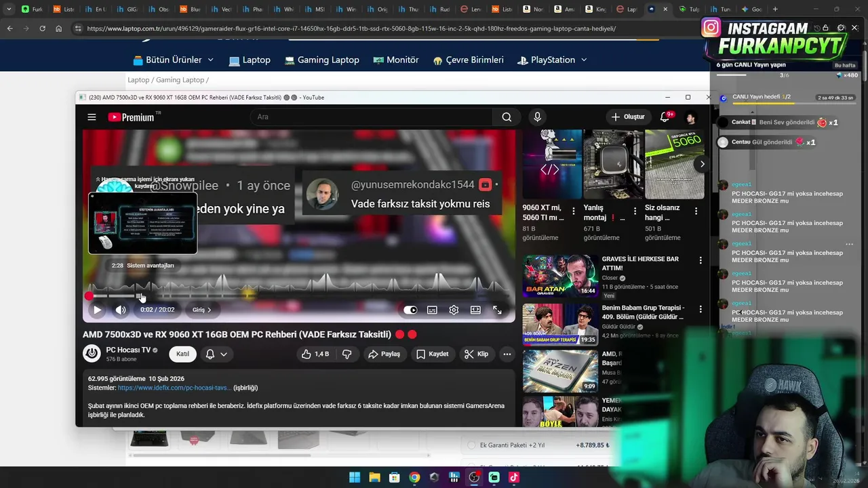Expand Bütün Ürünler menu on laptop.com.tr
The height and width of the screenshot is (488, 868).
173,60
